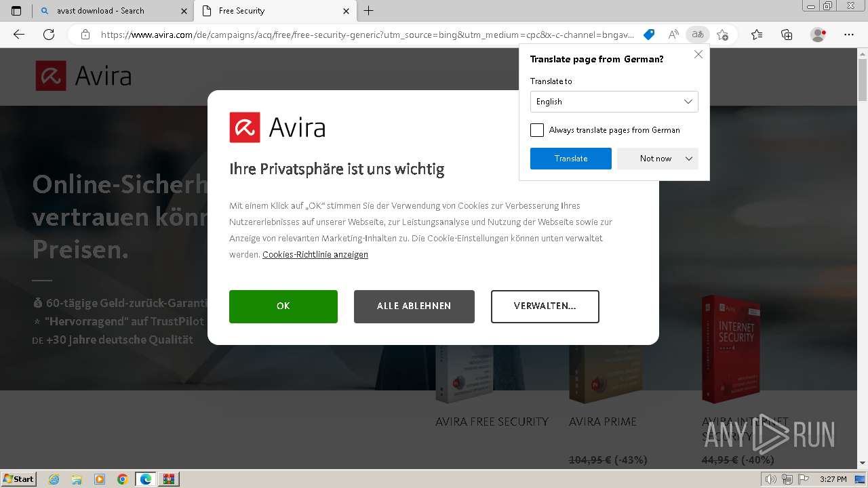This screenshot has width=868, height=488.
Task: Click the taskbar clock '3:27 PM'
Action: (833, 480)
